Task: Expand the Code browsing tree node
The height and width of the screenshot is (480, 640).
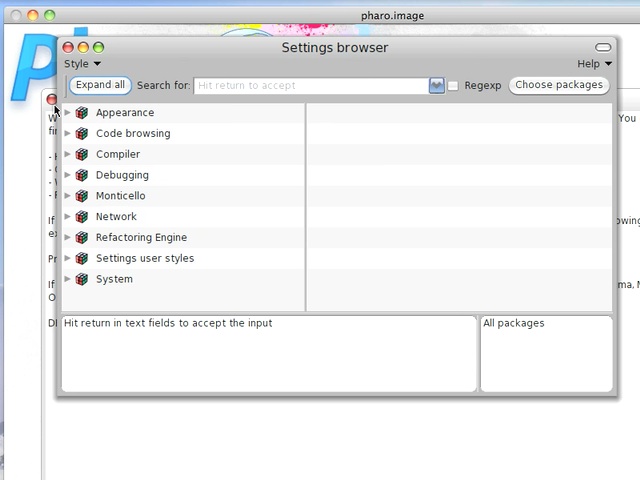Action: [68, 133]
